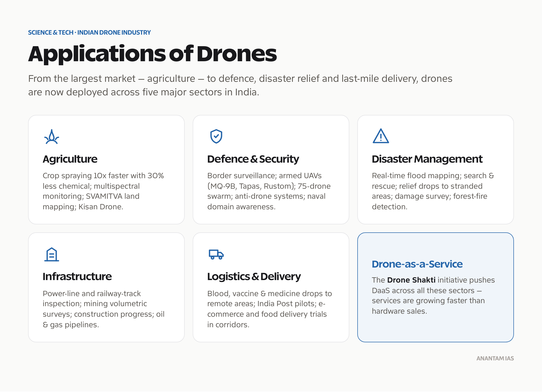
Task: Click the 'Crop spraying 10x faster' description
Action: pos(103,191)
